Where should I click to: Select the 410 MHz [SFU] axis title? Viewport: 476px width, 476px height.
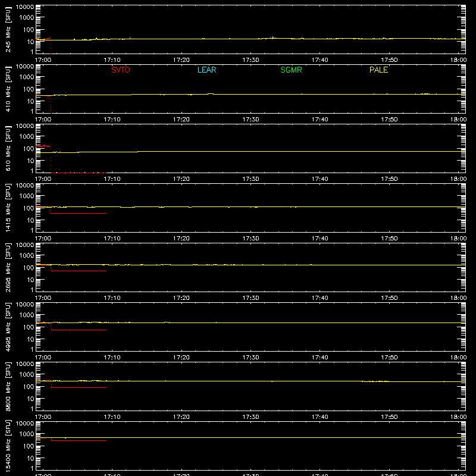tap(8, 89)
